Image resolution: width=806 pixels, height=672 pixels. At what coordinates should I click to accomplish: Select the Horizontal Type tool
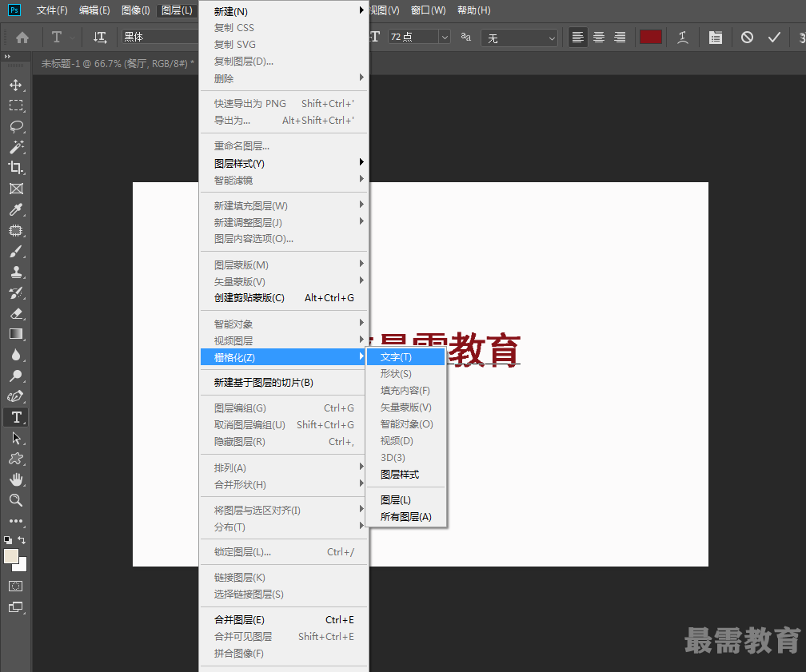click(x=16, y=417)
